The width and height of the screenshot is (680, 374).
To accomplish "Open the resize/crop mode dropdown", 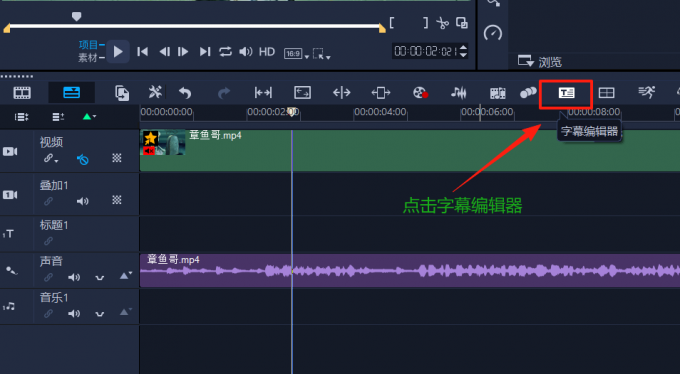I will pyautogui.click(x=321, y=54).
